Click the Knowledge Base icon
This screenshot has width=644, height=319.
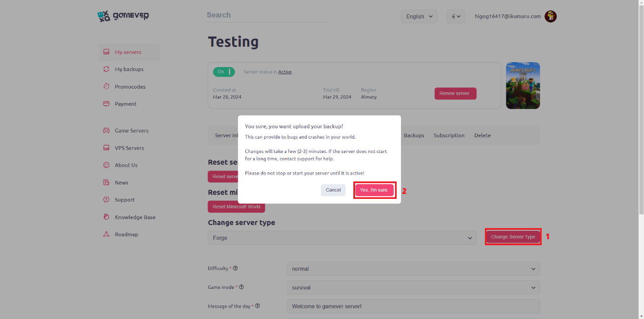point(106,217)
